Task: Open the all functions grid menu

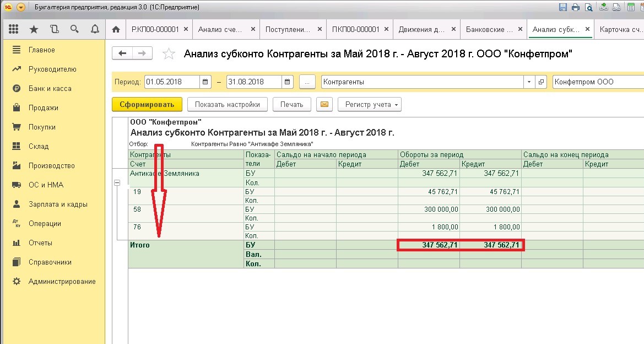Action: [13, 28]
